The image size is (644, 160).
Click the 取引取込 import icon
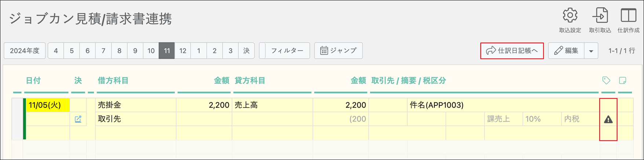600,16
